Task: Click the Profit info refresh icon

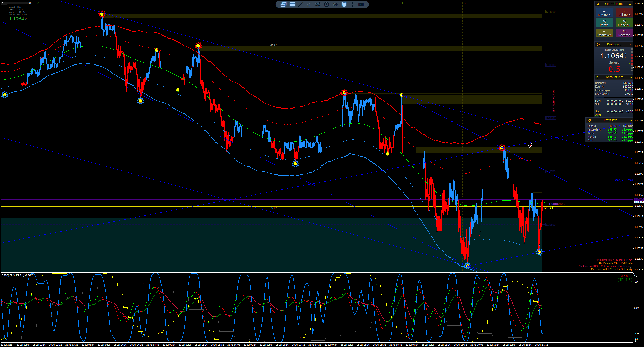Action: tap(589, 120)
